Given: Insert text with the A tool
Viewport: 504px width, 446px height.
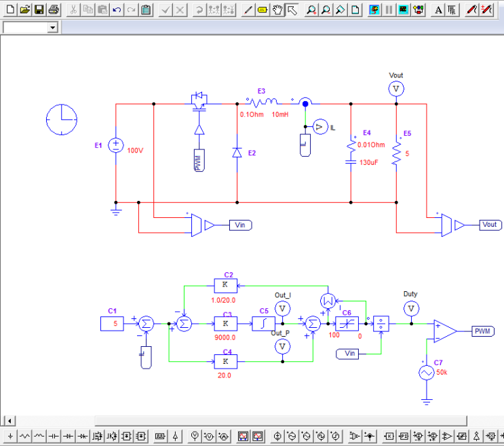Looking at the screenshot, I should (x=438, y=10).
